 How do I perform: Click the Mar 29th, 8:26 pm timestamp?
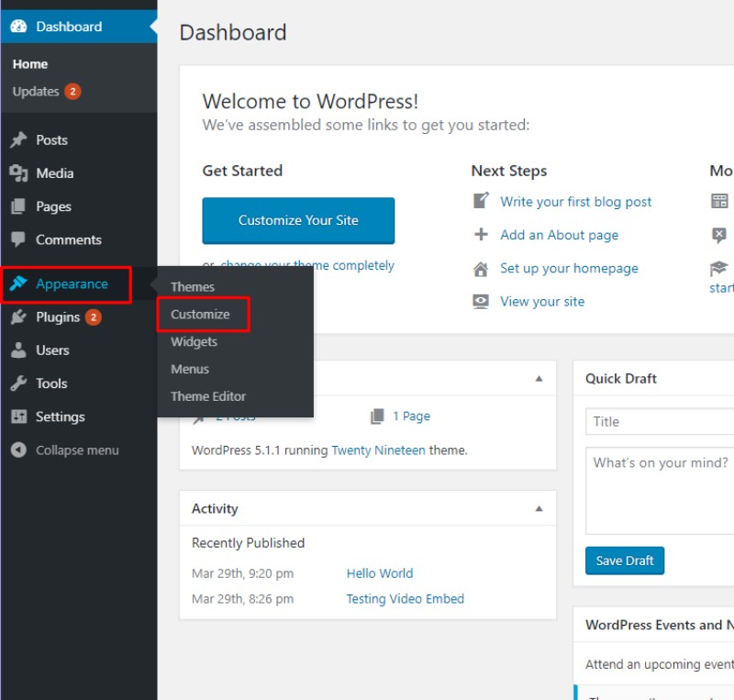pyautogui.click(x=242, y=598)
